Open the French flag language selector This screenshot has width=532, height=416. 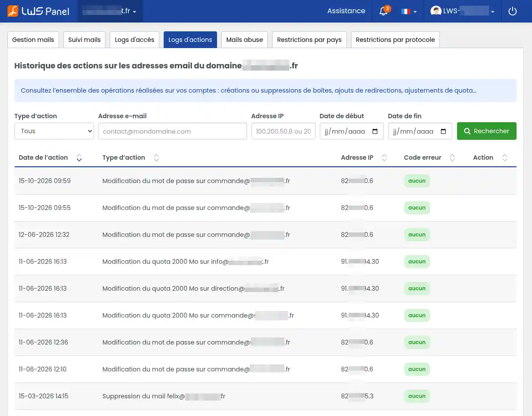point(409,11)
